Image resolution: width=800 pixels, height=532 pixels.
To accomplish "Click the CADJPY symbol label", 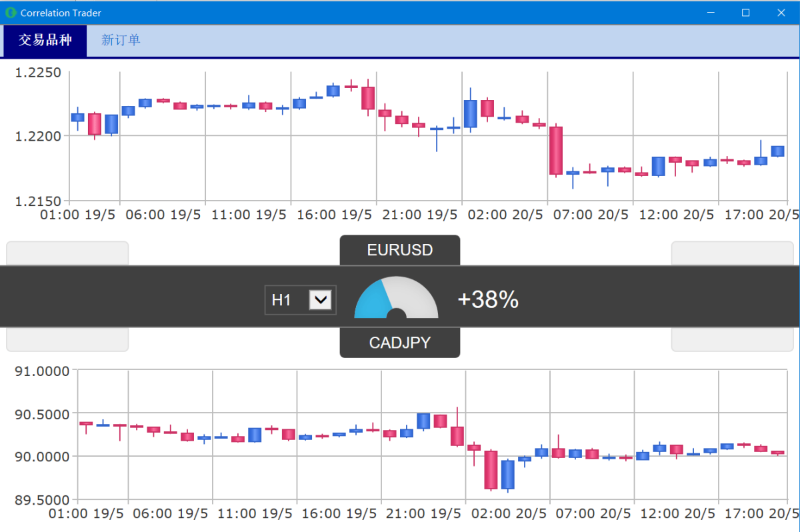I will [399, 343].
